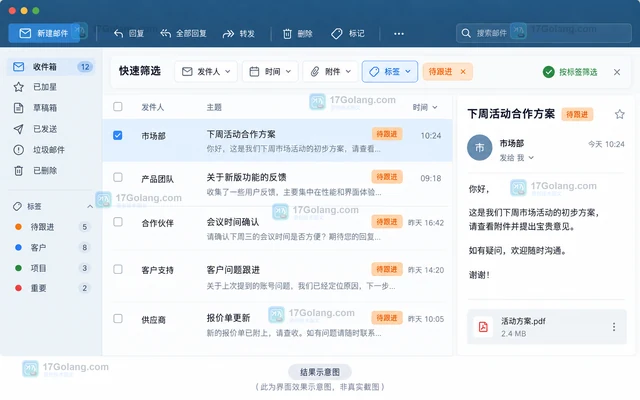Click the PDF file icon on attachment
The height and width of the screenshot is (400, 640).
(483, 327)
